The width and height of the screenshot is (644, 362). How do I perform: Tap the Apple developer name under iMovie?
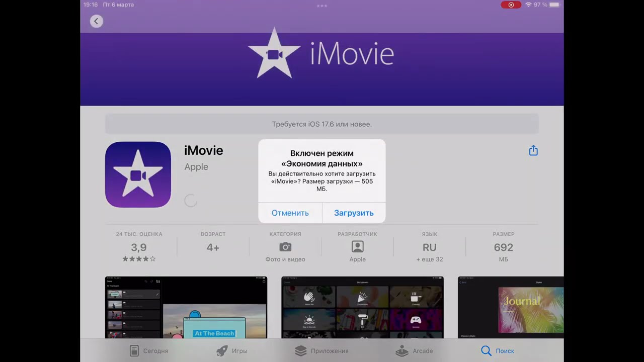pyautogui.click(x=196, y=167)
